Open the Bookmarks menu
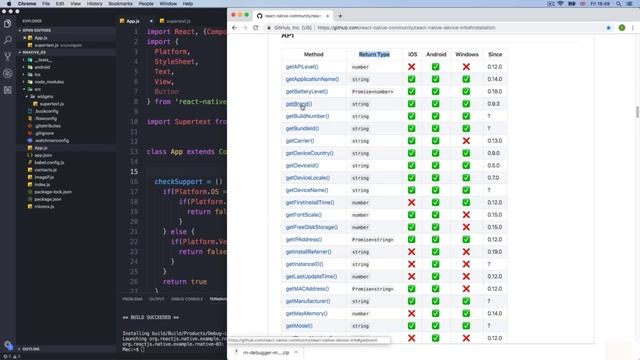Viewport: 640px width, 360px height. tap(120, 4)
